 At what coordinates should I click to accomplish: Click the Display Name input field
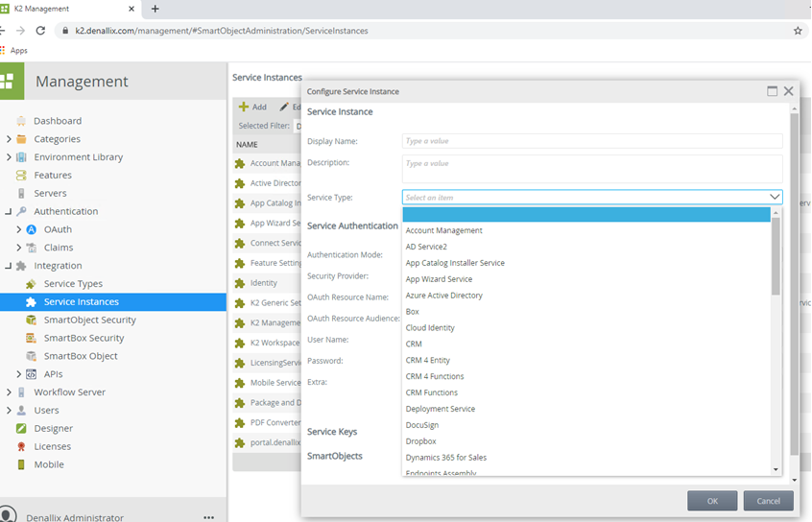[x=591, y=141]
